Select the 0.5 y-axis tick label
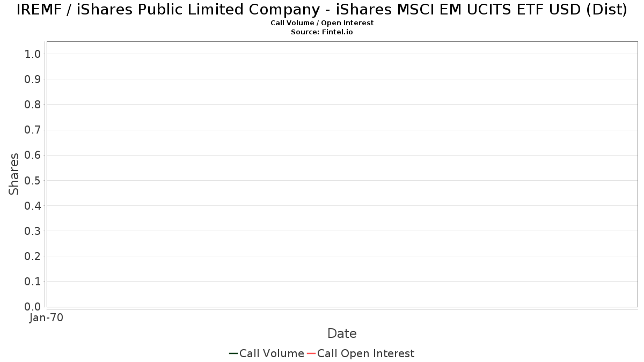Image resolution: width=644 pixels, height=362 pixels. pyautogui.click(x=33, y=180)
